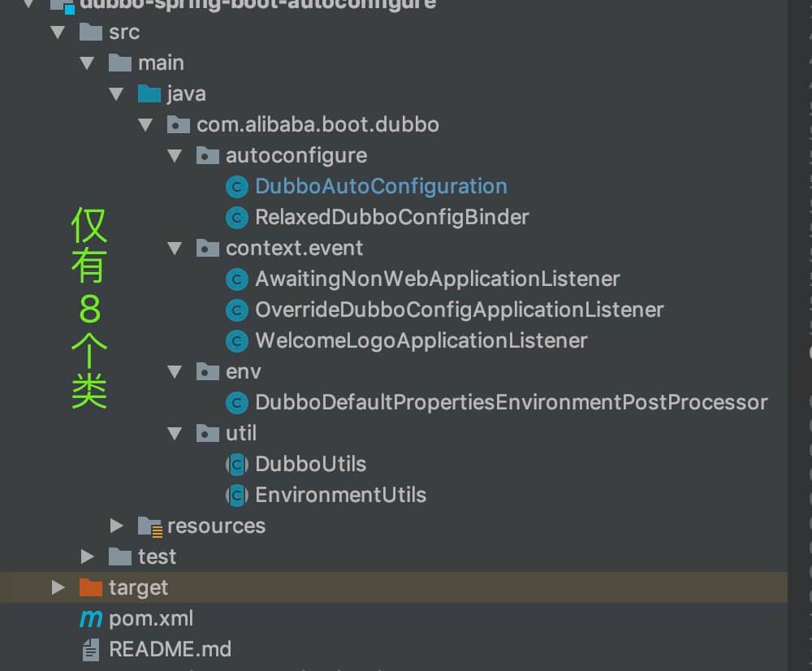
Task: Select AwaitingNonWebApplicationListener class
Action: [x=437, y=279]
